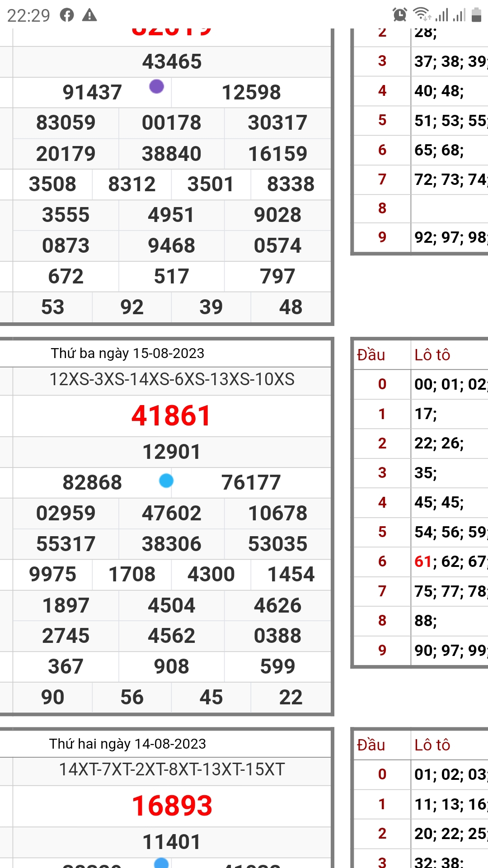Tap the alarm clock icon in the status bar

[399, 15]
